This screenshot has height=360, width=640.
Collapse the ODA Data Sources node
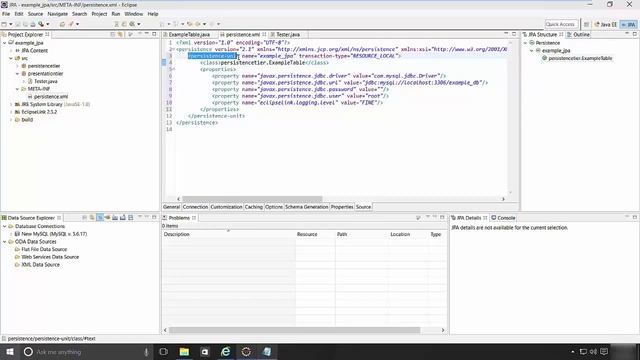4,242
